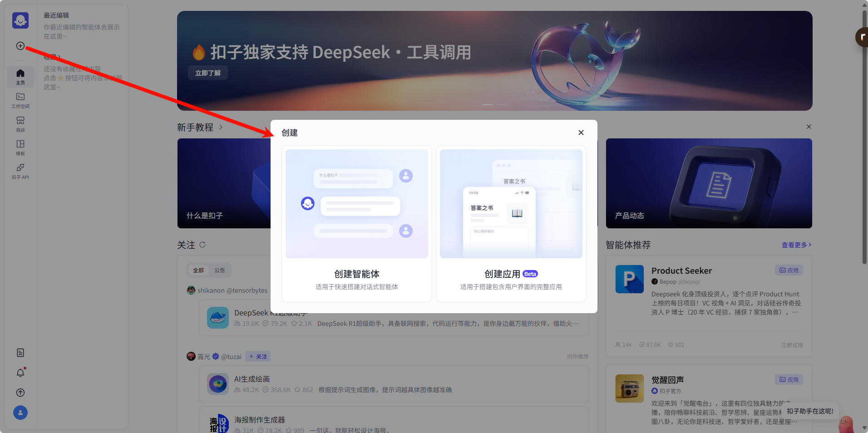The height and width of the screenshot is (433, 868).
Task: Click the dark floating button at top-right edge
Action: point(862,37)
